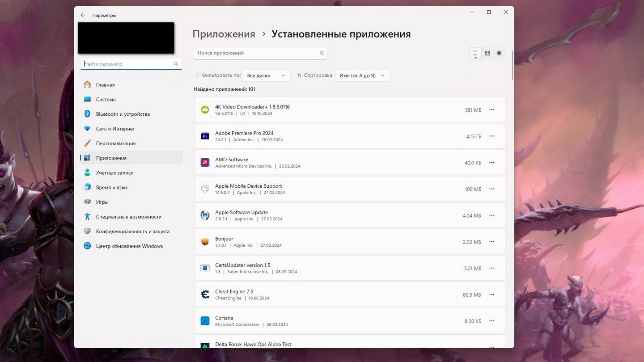This screenshot has height=362, width=644.
Task: Click the Установленные приложения page heading
Action: pyautogui.click(x=341, y=34)
